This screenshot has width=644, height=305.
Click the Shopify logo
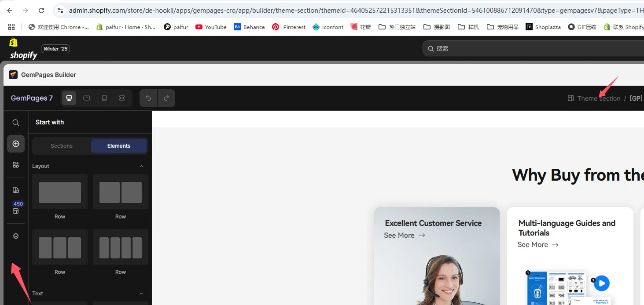click(23, 49)
